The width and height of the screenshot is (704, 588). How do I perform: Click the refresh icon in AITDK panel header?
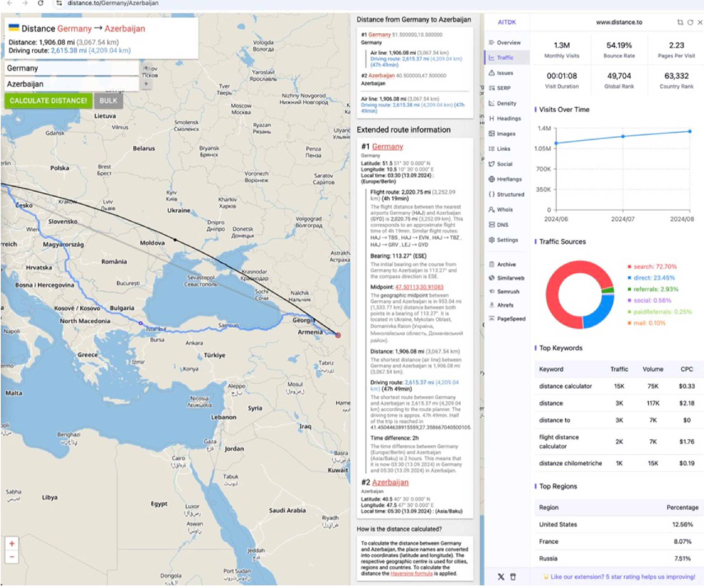690,22
